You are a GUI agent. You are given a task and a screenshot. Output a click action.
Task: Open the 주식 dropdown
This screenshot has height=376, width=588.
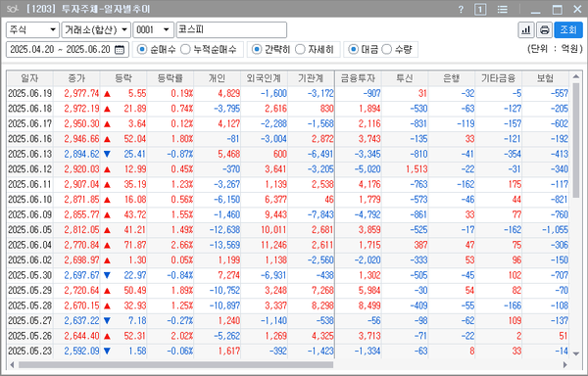click(x=32, y=30)
